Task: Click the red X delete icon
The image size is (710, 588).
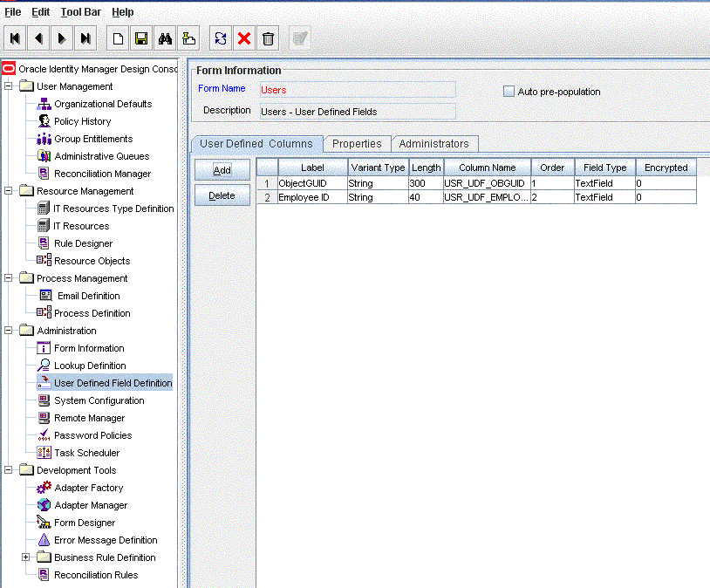Action: [244, 38]
